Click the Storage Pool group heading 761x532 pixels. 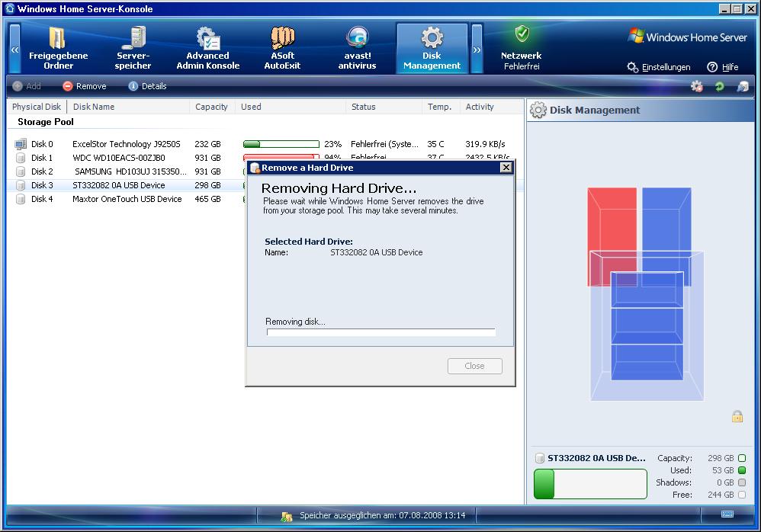pyautogui.click(x=46, y=122)
